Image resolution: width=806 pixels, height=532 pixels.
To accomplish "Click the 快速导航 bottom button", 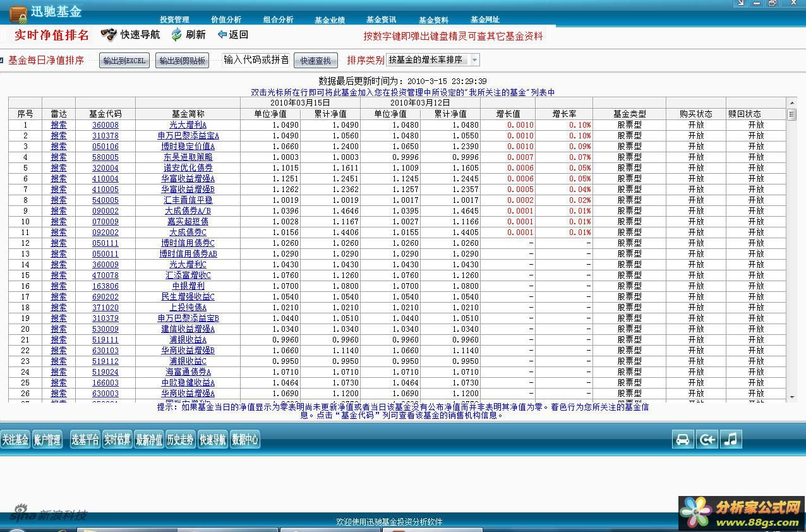I will click(212, 440).
